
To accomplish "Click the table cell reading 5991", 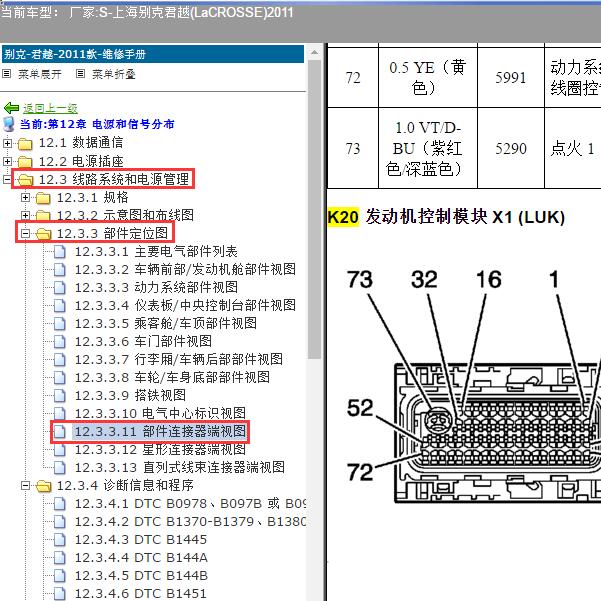I will (x=511, y=77).
